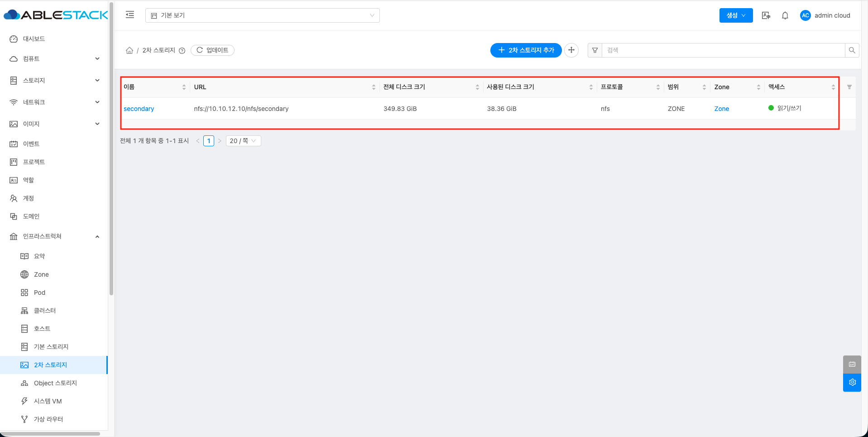
Task: Open the search filter funnel icon
Action: point(595,50)
